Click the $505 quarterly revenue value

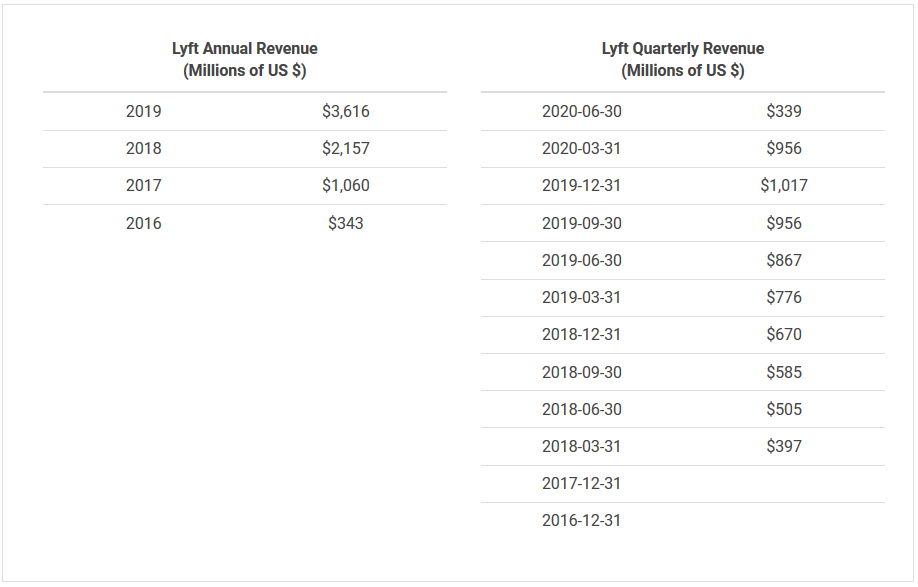pos(783,409)
